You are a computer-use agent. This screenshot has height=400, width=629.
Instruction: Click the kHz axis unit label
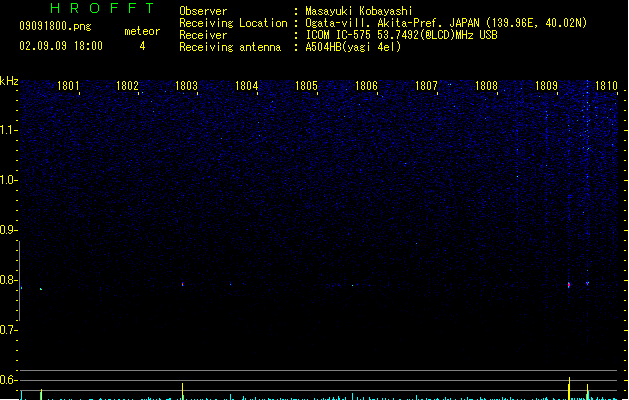[x=9, y=81]
